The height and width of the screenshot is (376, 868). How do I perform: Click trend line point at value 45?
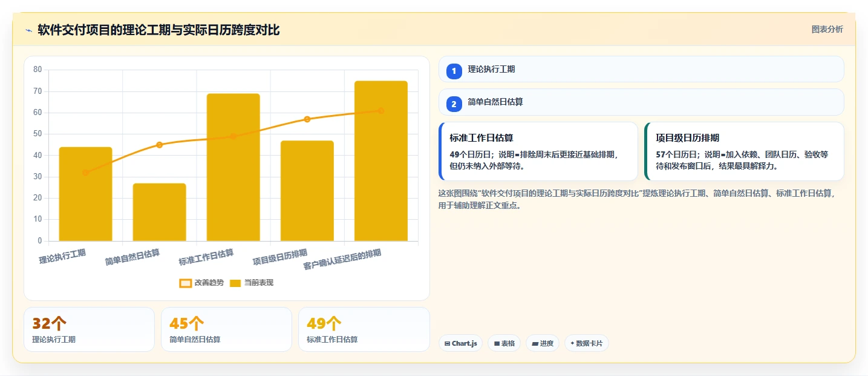click(159, 145)
